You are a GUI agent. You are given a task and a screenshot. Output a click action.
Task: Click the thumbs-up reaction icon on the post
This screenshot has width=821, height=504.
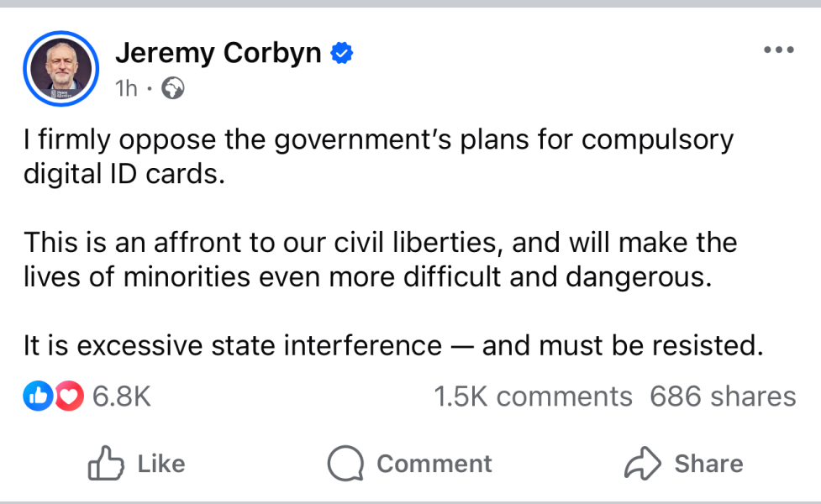tap(37, 396)
